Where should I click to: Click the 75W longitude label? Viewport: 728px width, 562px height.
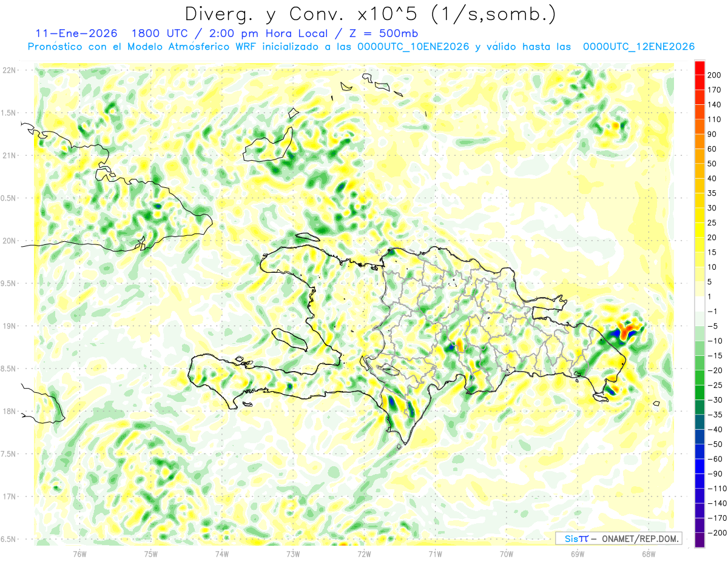[151, 554]
